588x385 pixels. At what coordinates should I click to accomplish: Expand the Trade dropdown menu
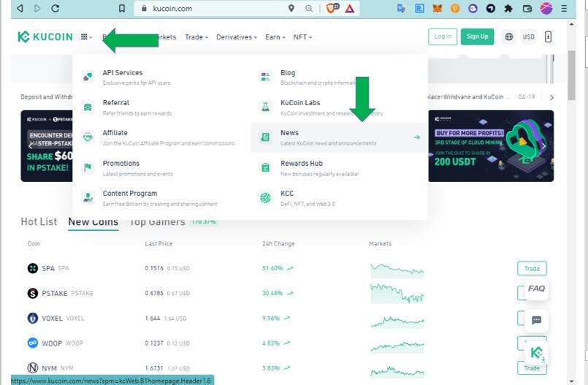click(196, 37)
